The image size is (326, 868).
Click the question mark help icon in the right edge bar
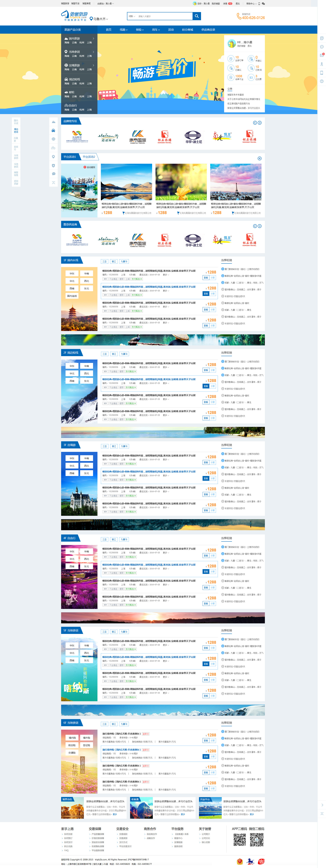[322, 81]
